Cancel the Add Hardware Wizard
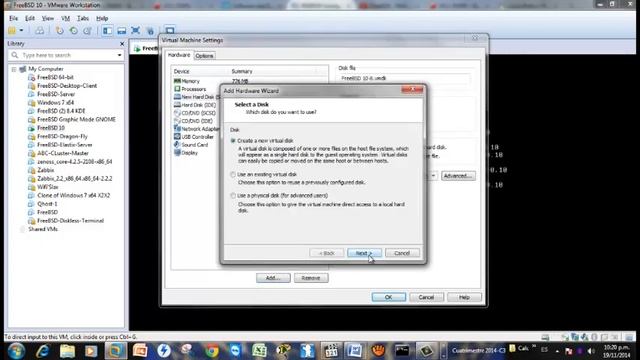Viewport: 640px width, 360px height. click(x=402, y=253)
